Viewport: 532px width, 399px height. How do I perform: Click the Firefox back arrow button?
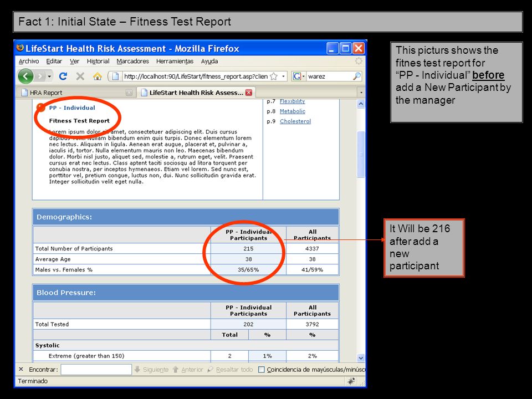[26, 76]
